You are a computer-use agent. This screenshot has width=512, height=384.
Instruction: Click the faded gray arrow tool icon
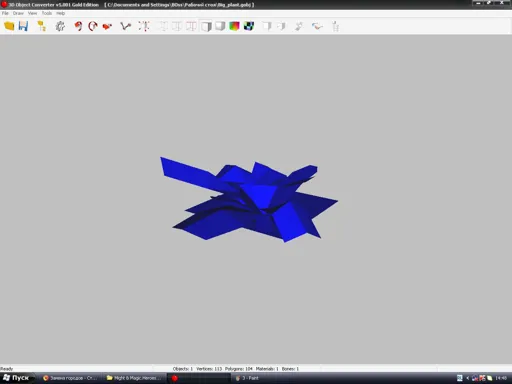pyautogui.click(x=299, y=26)
